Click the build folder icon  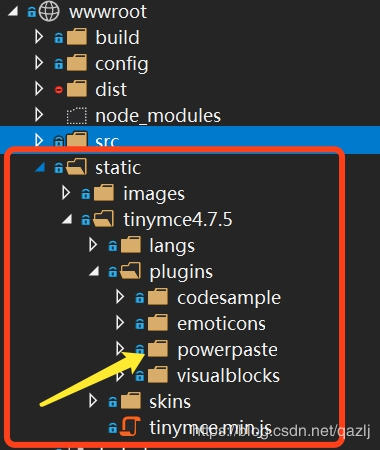pos(77,37)
